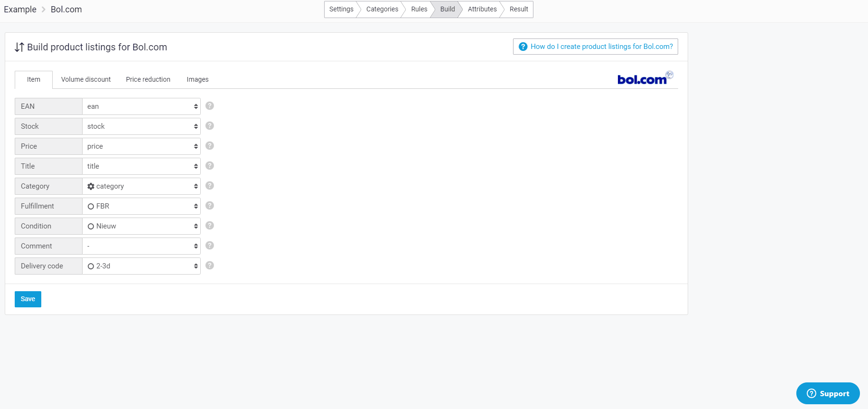The width and height of the screenshot is (868, 409).
Task: Open the Category field dropdown
Action: [141, 186]
